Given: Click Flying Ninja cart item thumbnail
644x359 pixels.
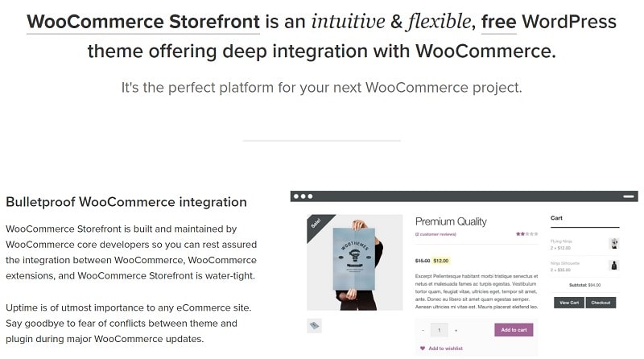Looking at the screenshot, I should click(614, 243).
